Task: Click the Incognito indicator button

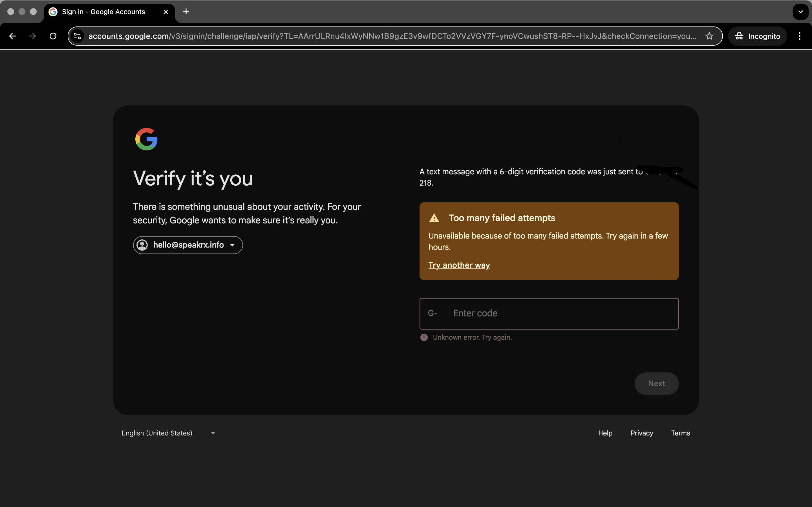Action: pyautogui.click(x=757, y=36)
